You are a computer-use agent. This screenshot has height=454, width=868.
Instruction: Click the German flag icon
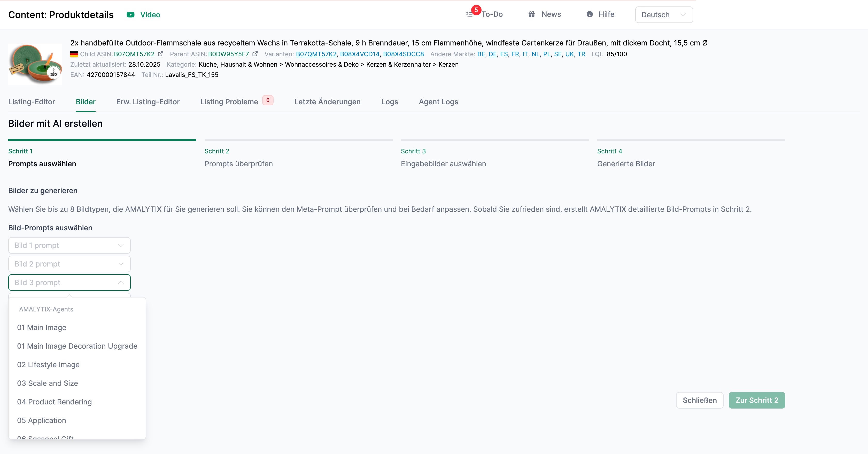(74, 54)
